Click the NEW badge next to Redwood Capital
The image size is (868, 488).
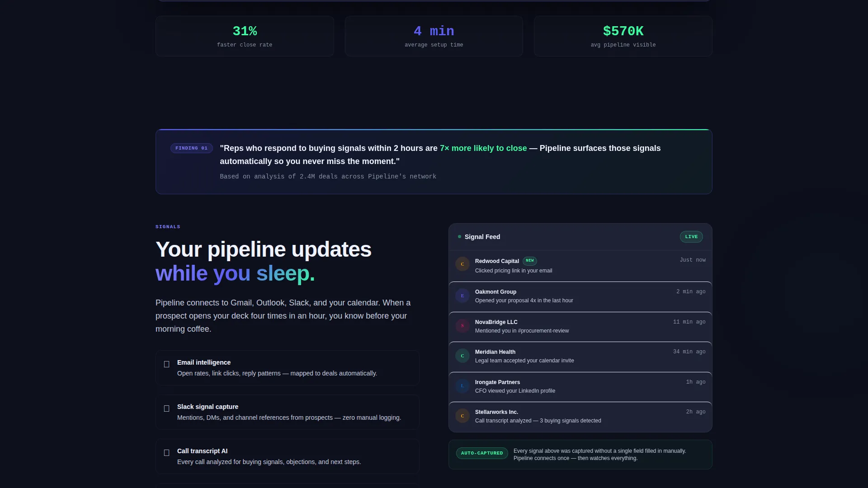(x=530, y=261)
